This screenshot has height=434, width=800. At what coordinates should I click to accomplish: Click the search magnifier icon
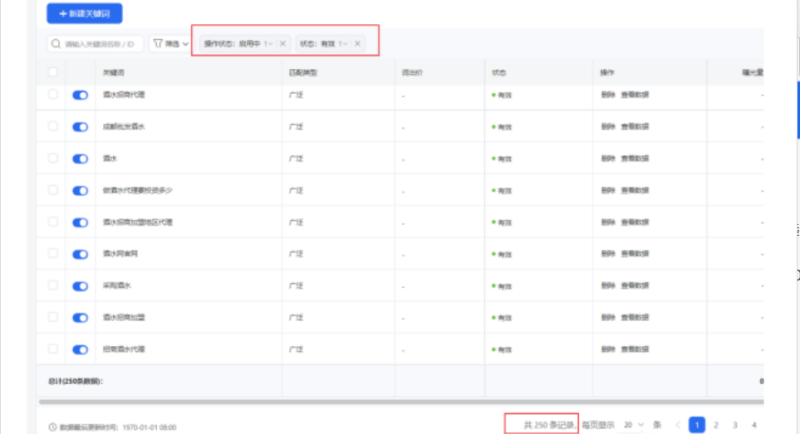coord(56,44)
